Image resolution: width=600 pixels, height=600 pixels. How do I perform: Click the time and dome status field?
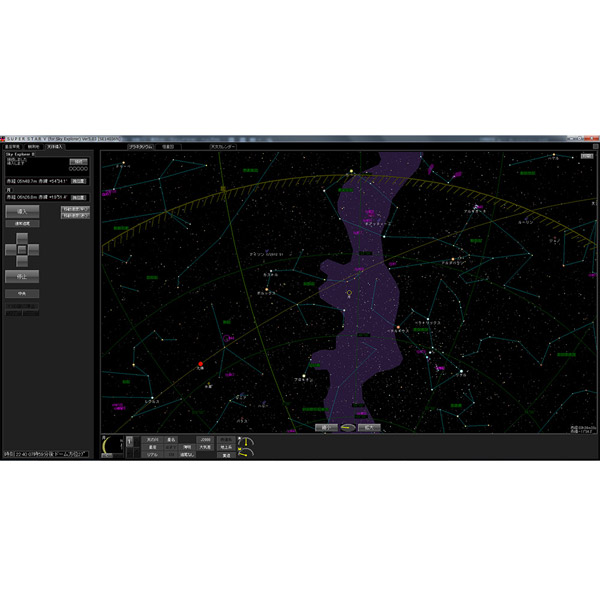(x=47, y=454)
